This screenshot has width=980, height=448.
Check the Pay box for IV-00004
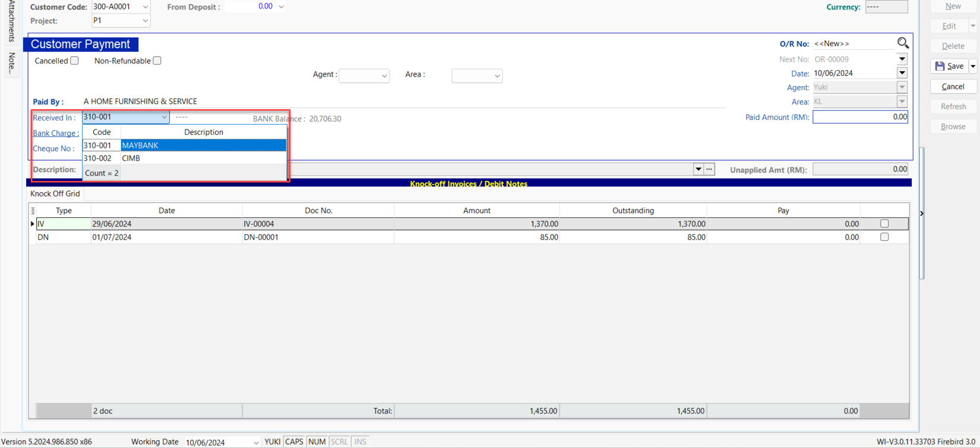[884, 224]
